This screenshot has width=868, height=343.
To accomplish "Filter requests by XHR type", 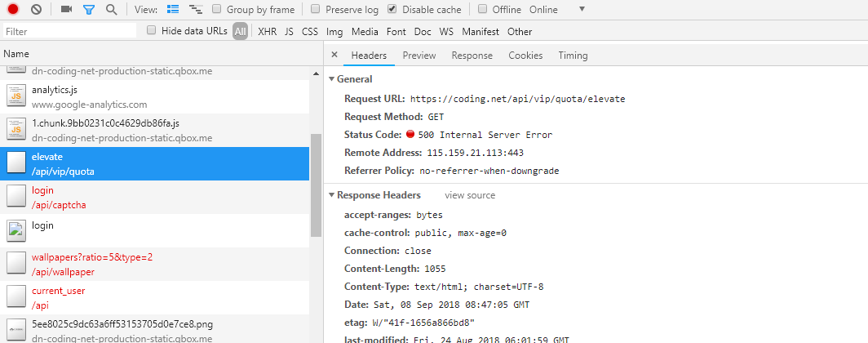I will [x=267, y=32].
